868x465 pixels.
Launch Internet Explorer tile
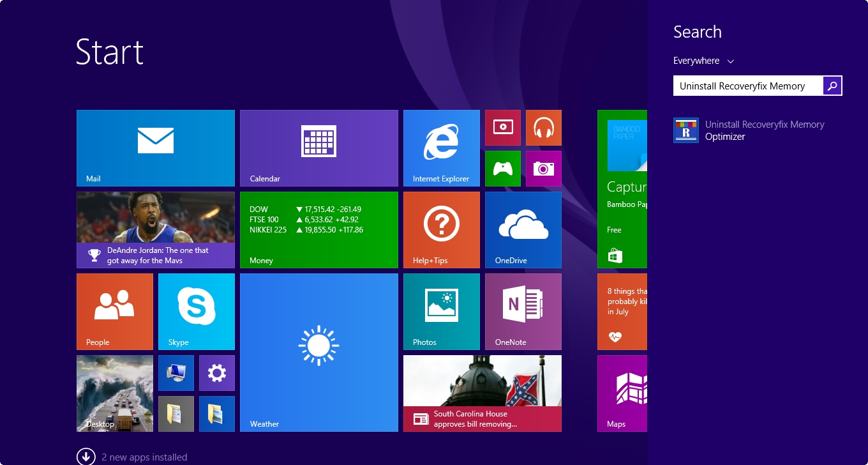point(442,148)
